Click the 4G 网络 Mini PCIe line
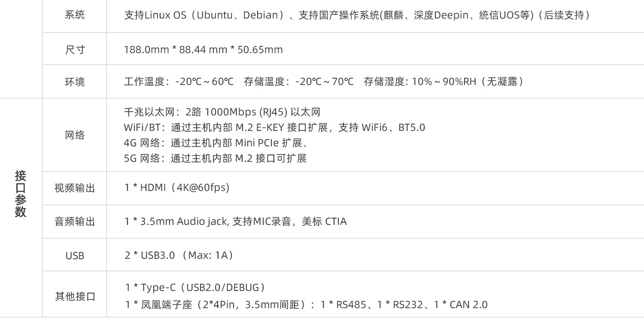Screen dimensions: 644x336 [x=215, y=143]
